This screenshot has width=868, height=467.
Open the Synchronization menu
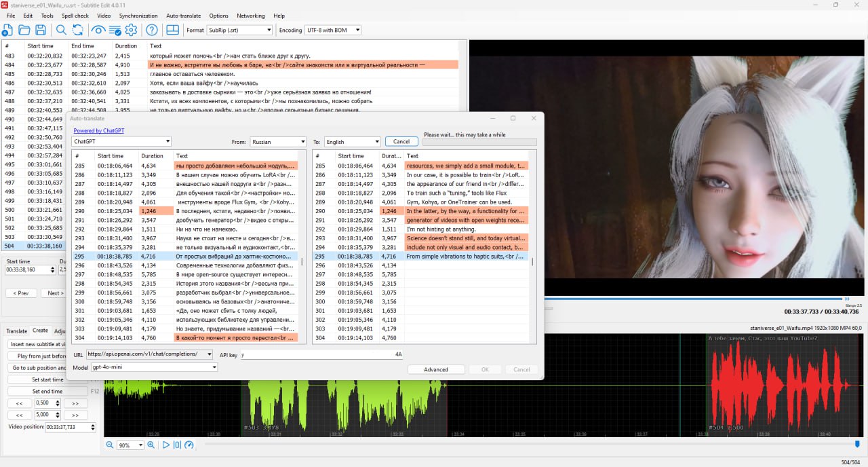click(x=138, y=16)
